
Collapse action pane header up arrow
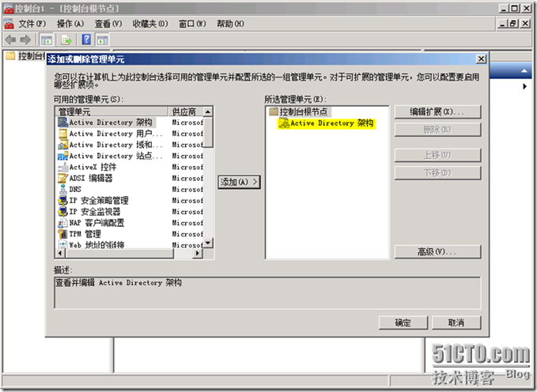pyautogui.click(x=524, y=71)
